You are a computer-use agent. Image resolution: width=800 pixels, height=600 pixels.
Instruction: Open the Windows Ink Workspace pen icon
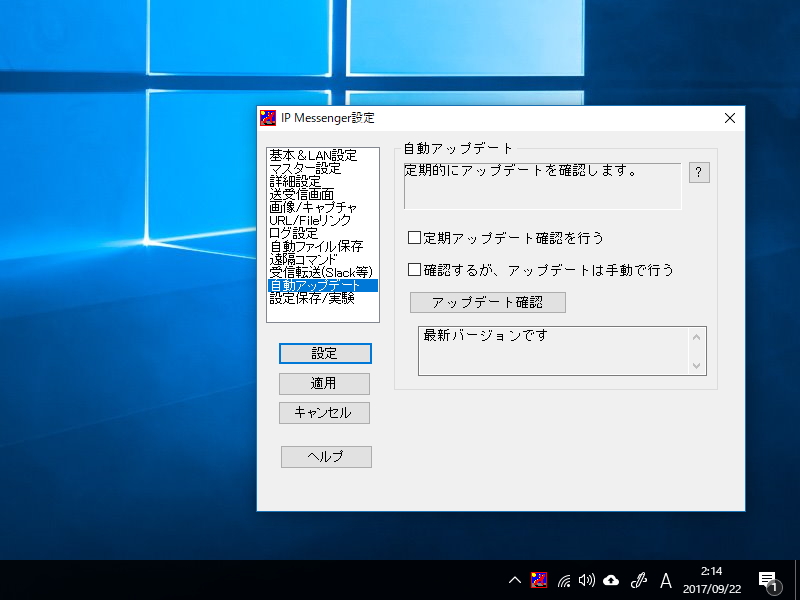pyautogui.click(x=638, y=579)
